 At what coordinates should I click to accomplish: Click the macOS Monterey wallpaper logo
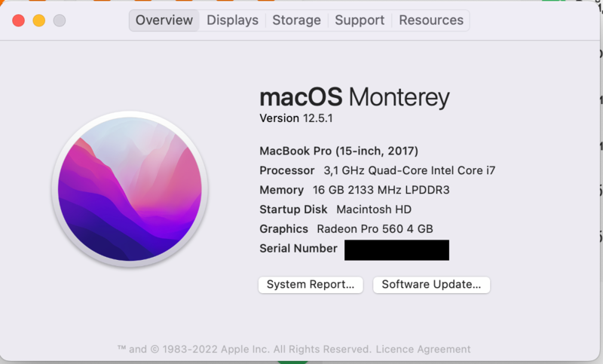(130, 188)
